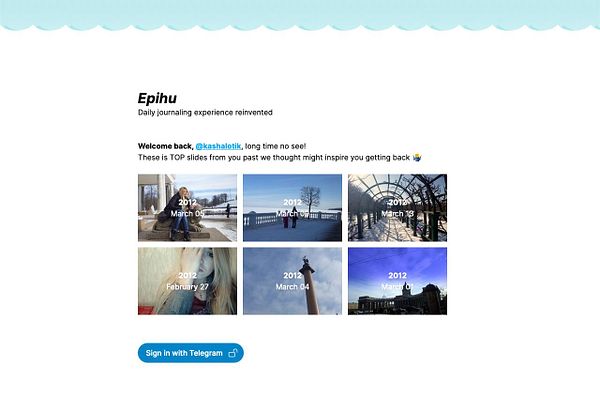Click the 'March 13' date label

(397, 213)
